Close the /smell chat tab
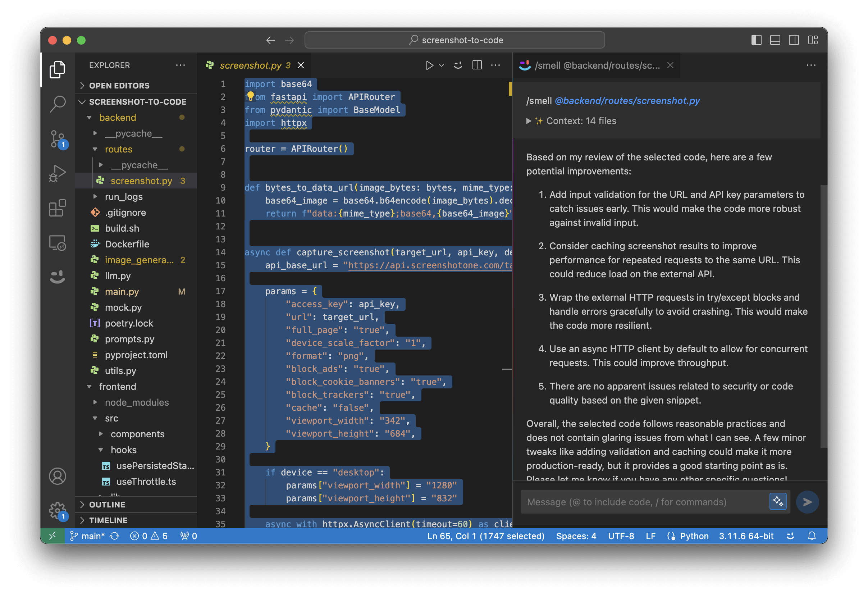This screenshot has height=597, width=868. [671, 65]
